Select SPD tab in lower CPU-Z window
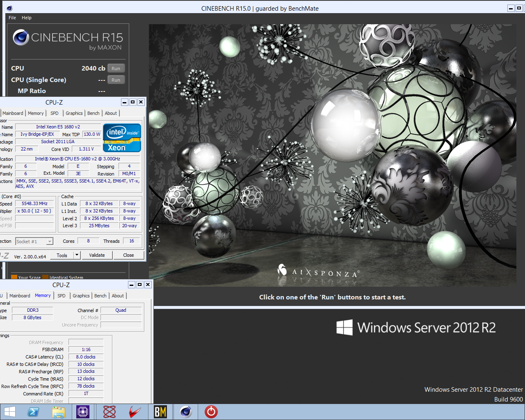Screen dimensions: 525x420 62,296
